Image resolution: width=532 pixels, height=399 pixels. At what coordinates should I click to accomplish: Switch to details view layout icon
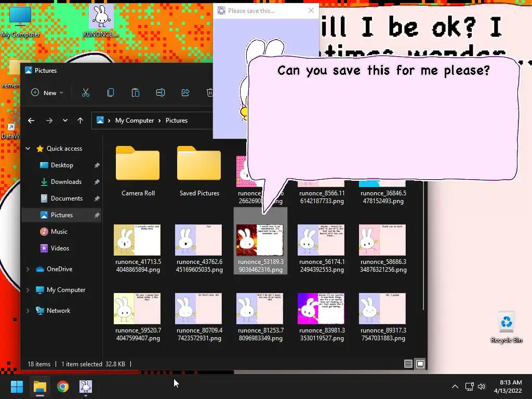pyautogui.click(x=408, y=364)
